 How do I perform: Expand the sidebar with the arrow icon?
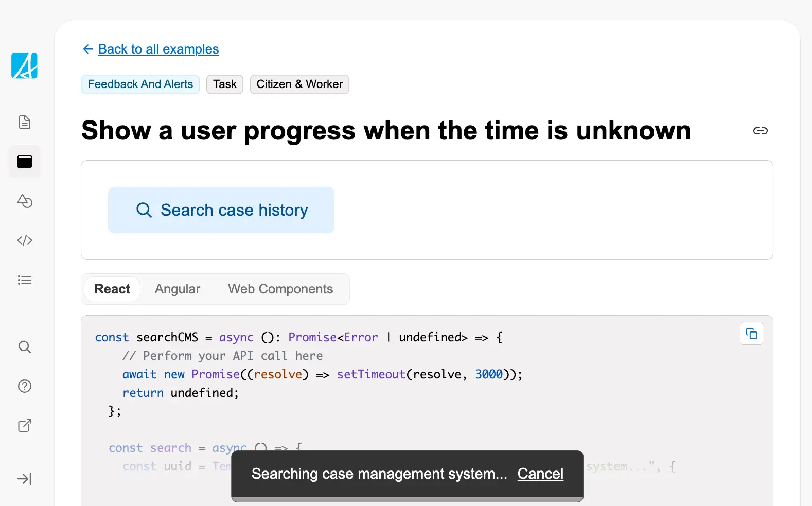point(25,479)
